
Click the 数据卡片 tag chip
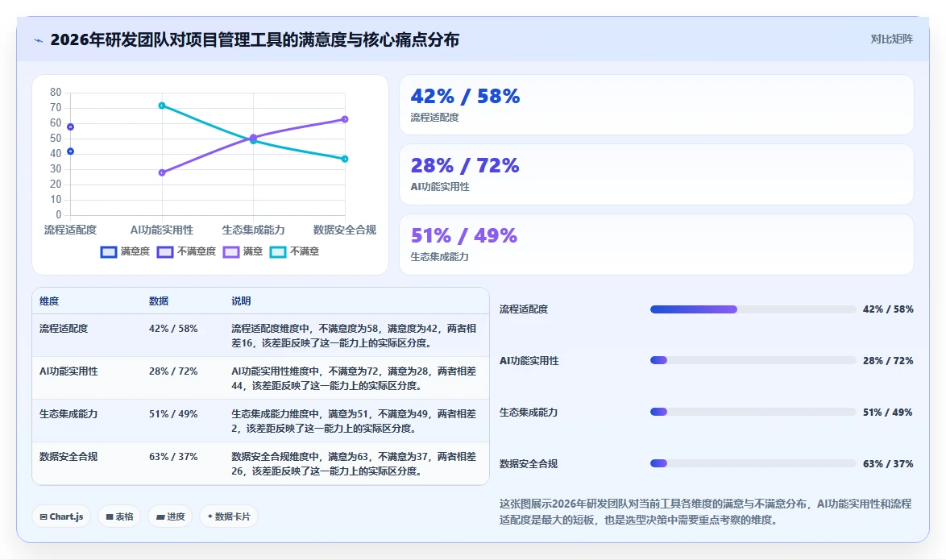click(x=229, y=516)
